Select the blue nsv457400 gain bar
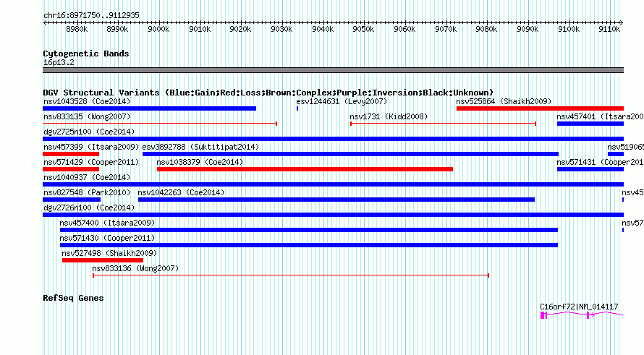Screen dimensions: 644x355 pyautogui.click(x=309, y=230)
